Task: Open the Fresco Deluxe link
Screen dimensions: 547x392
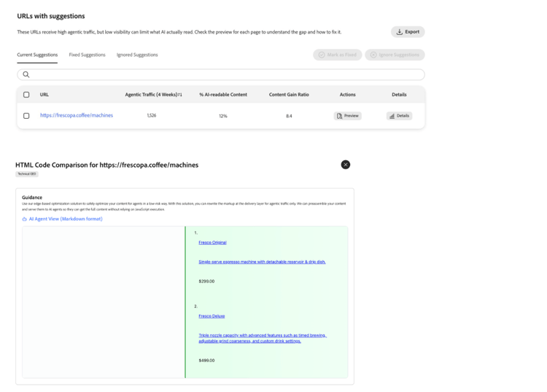Action: 212,316
